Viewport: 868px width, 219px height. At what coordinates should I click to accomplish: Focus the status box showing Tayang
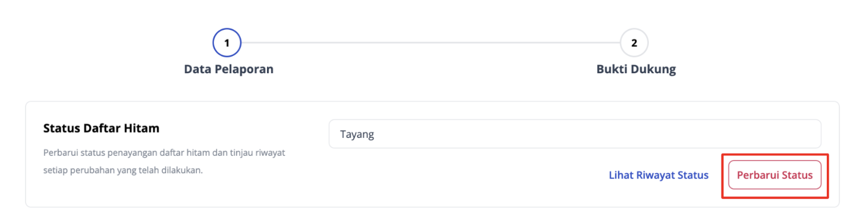[x=575, y=134]
